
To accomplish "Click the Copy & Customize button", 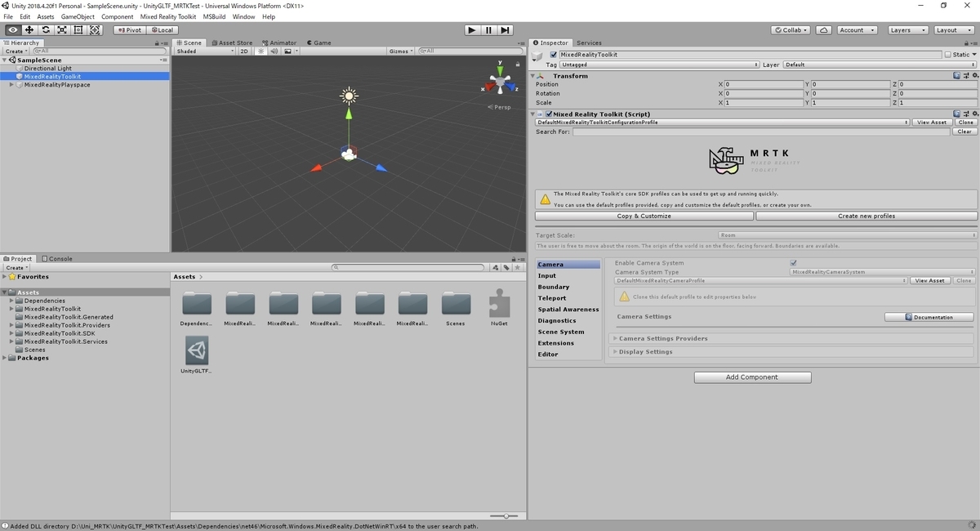I will [x=644, y=216].
